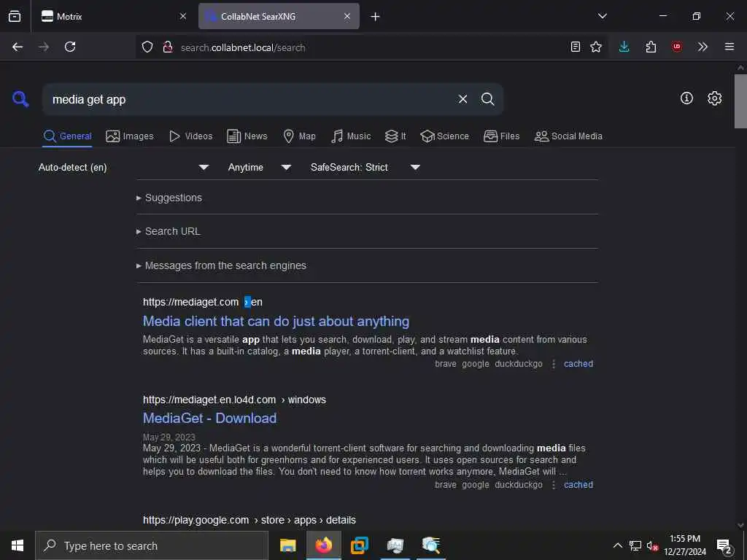This screenshot has height=560, width=747.
Task: Open a new browser tab
Action: [x=376, y=17]
